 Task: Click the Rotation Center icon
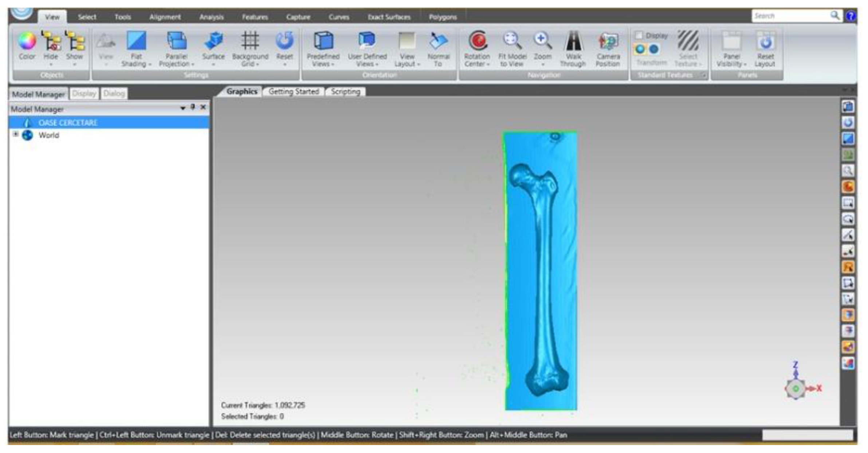[x=478, y=41]
